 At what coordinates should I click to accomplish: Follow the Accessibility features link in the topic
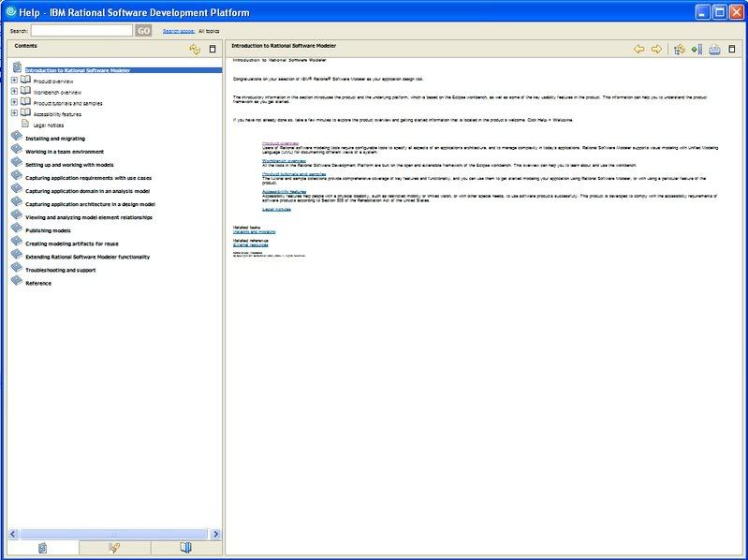click(x=285, y=191)
